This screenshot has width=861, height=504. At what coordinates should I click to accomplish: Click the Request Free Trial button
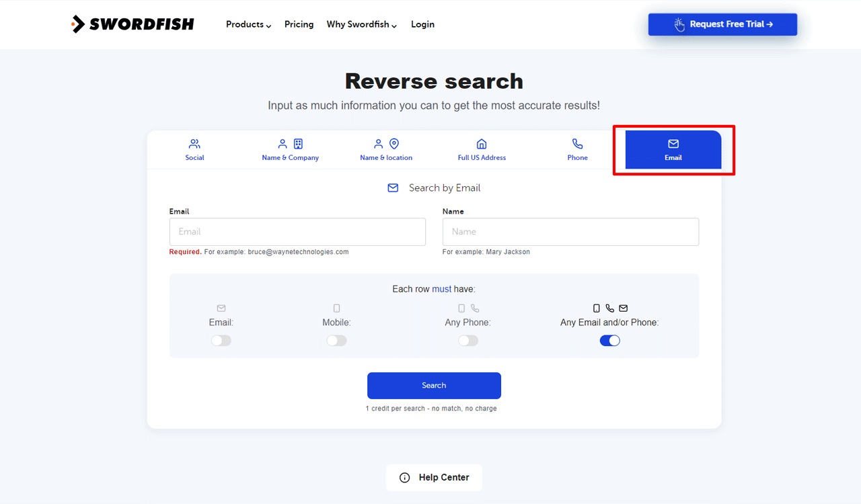(x=722, y=24)
